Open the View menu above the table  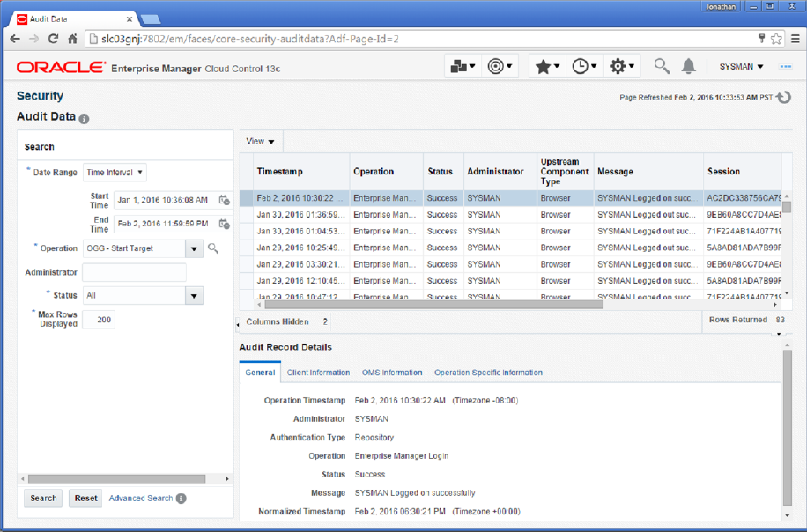pos(259,141)
